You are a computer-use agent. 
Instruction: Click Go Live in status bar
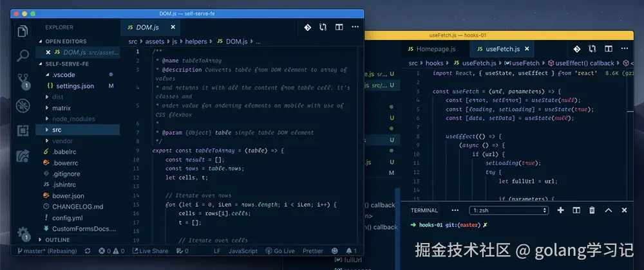tap(280, 251)
